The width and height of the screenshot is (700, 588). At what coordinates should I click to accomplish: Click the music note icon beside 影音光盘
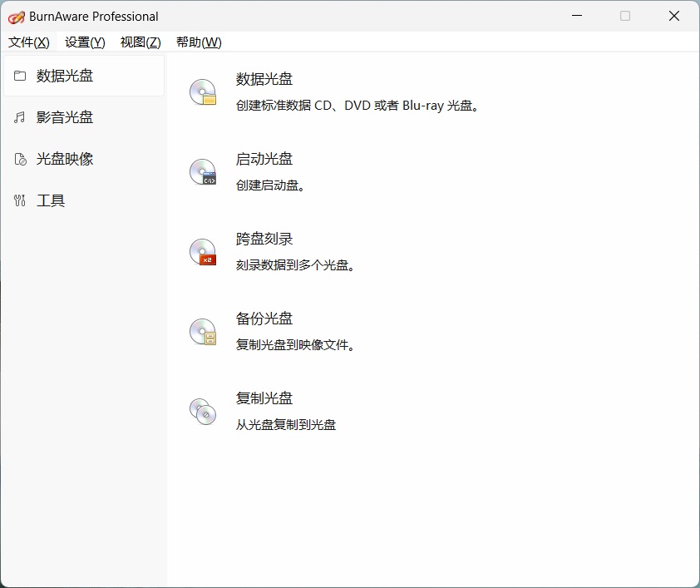[x=20, y=117]
